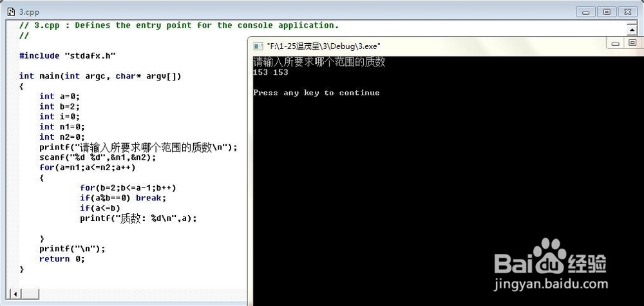Click the line "if(a%b==0) break;"
The height and width of the screenshot is (306, 644).
(x=123, y=198)
